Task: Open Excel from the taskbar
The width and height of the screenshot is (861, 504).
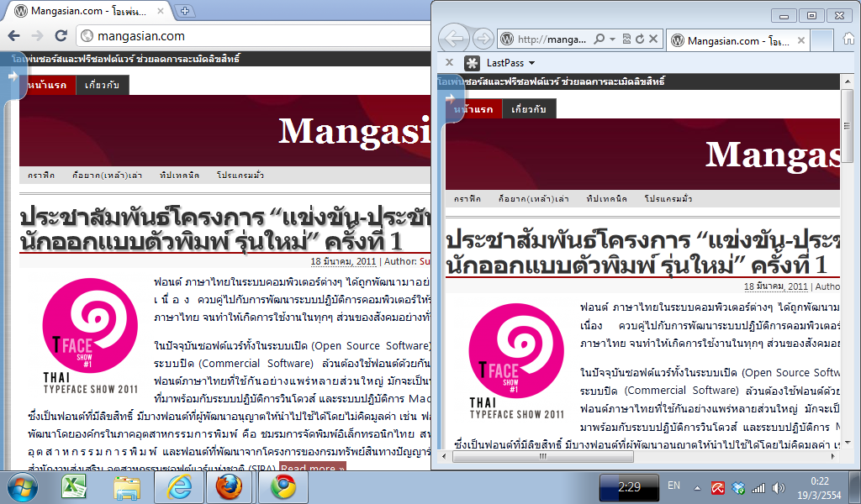Action: click(x=74, y=487)
